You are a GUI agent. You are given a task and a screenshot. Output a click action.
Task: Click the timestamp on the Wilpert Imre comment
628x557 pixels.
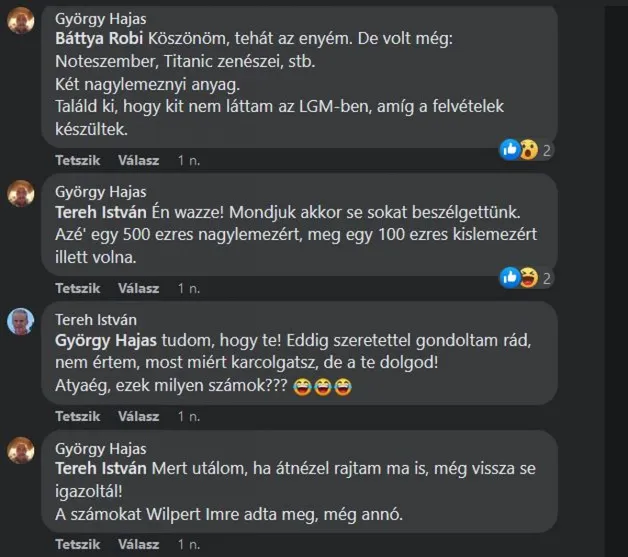pyautogui.click(x=188, y=542)
